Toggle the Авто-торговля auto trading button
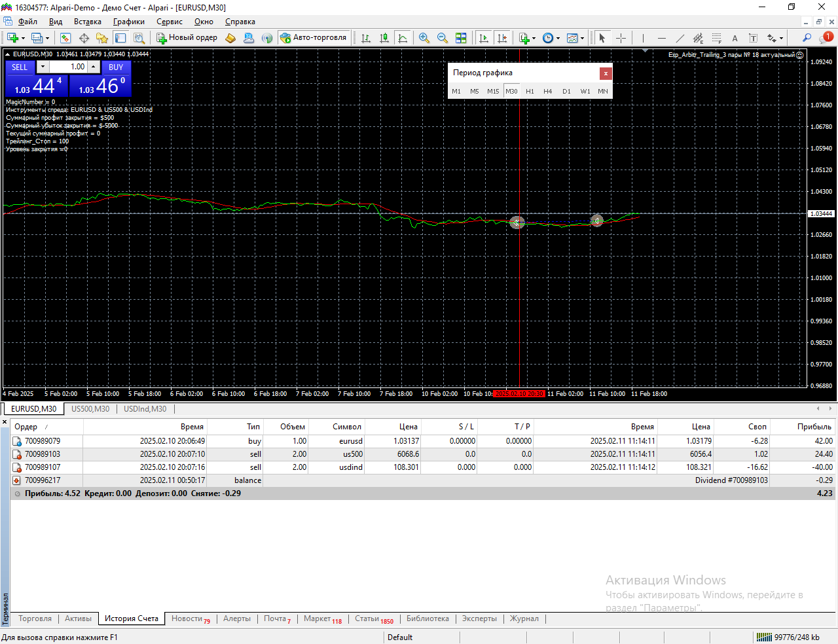This screenshot has height=644, width=838. point(313,37)
